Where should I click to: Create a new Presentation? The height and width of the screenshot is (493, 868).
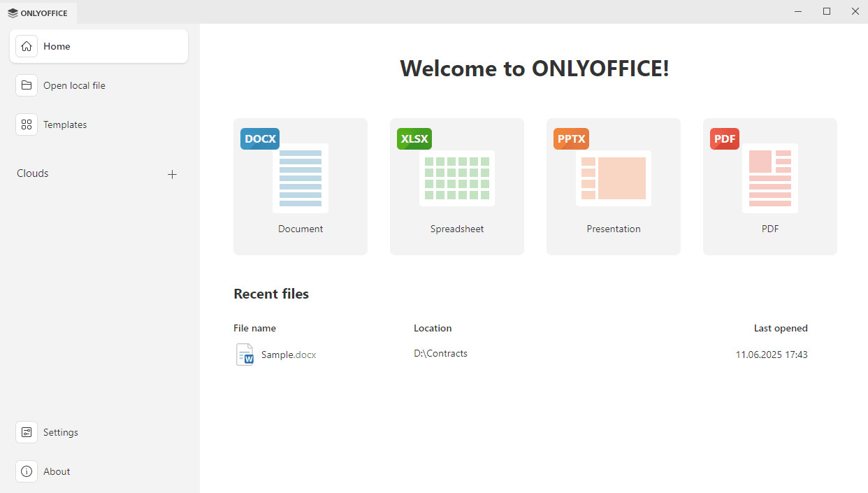click(x=614, y=186)
